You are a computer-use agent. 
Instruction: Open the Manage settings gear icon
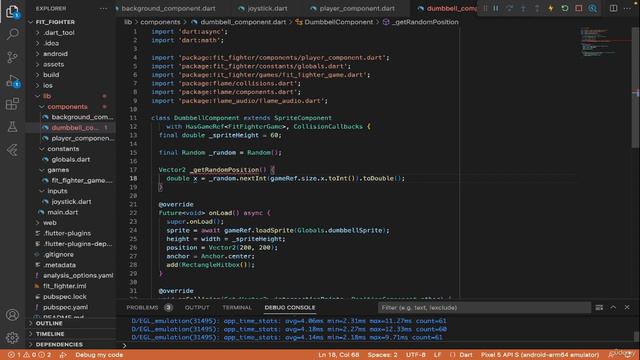coord(12,338)
